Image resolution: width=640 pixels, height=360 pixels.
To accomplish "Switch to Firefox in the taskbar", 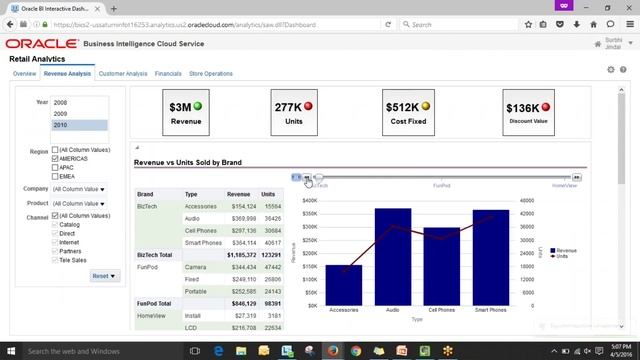I will pyautogui.click(x=333, y=351).
